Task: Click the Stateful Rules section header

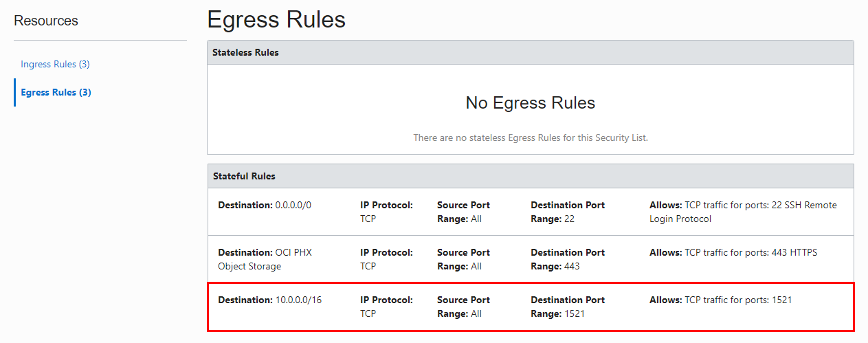Action: tap(531, 176)
